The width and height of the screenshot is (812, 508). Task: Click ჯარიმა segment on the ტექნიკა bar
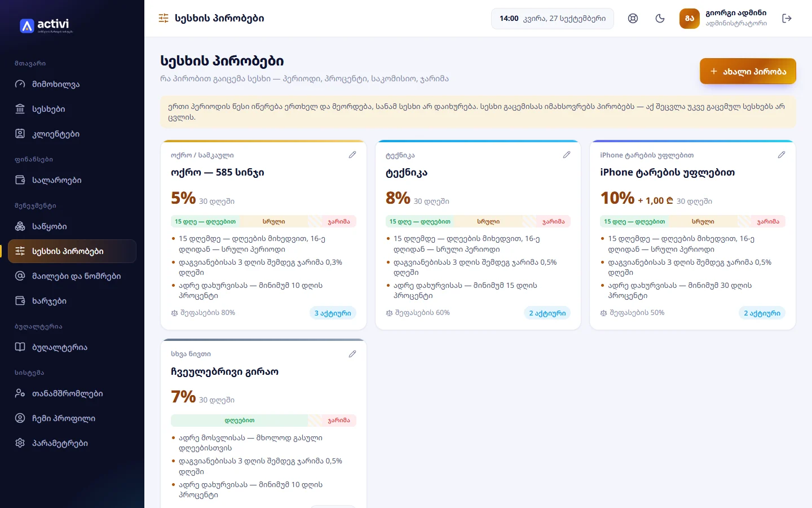coord(554,221)
